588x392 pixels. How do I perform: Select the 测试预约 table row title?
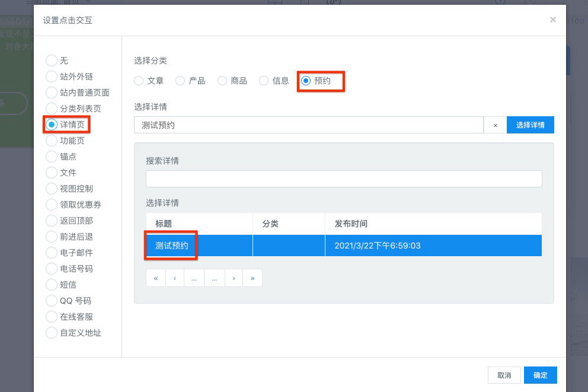[172, 246]
